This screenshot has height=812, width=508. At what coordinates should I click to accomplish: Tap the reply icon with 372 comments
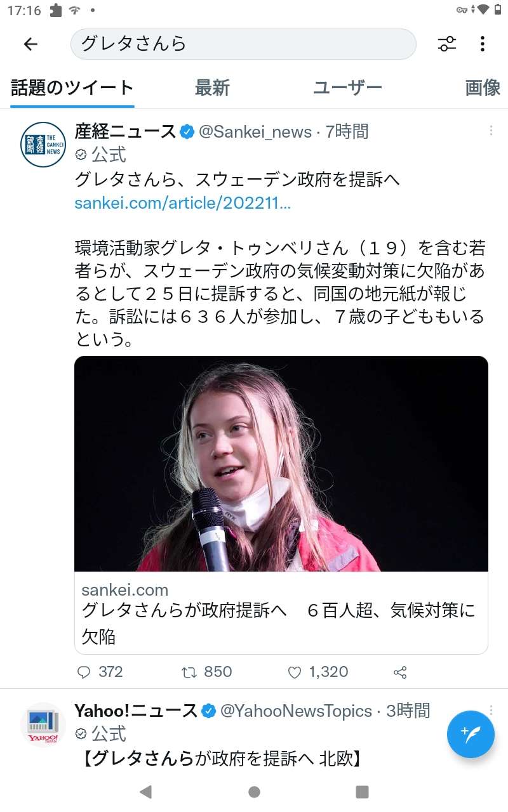(84, 672)
